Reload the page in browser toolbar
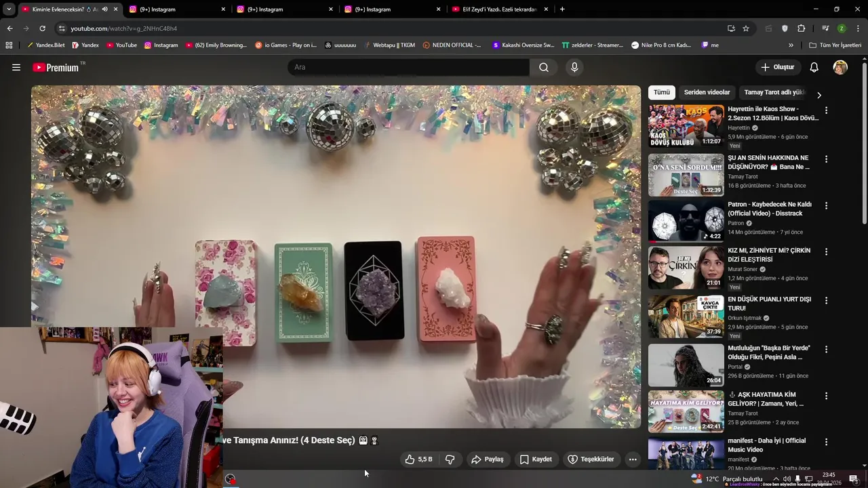The height and width of the screenshot is (488, 868). tap(42, 28)
